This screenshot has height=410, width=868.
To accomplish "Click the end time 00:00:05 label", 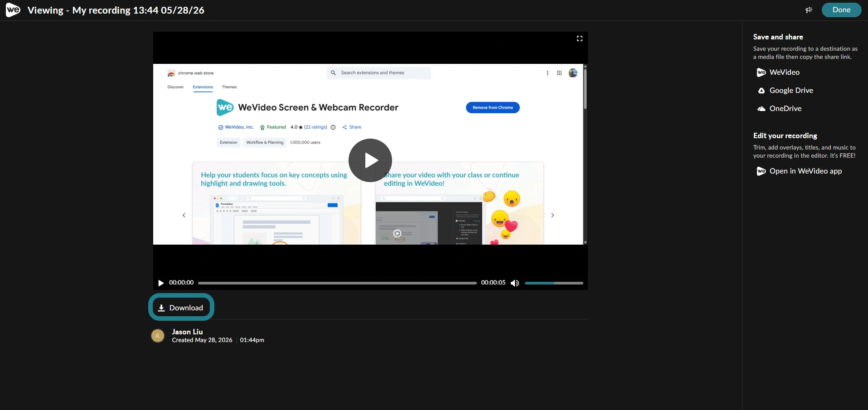I will (x=493, y=283).
